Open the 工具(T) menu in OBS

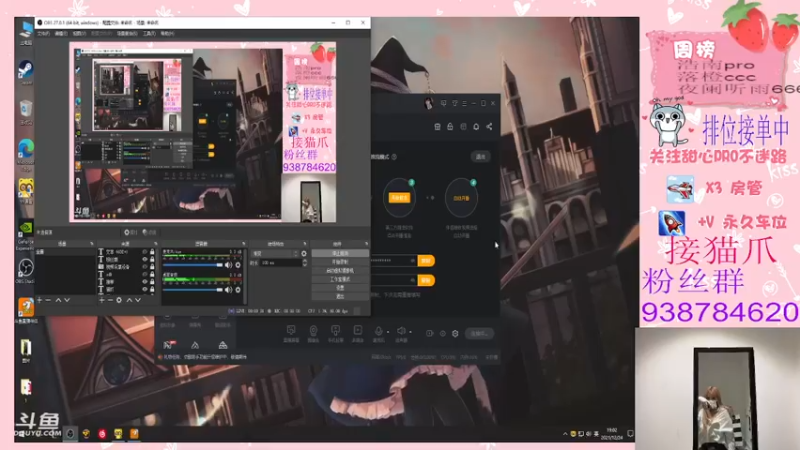pos(149,34)
